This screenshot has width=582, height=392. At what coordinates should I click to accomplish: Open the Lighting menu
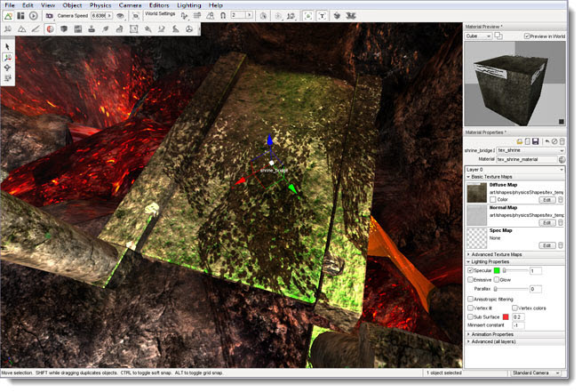(188, 5)
